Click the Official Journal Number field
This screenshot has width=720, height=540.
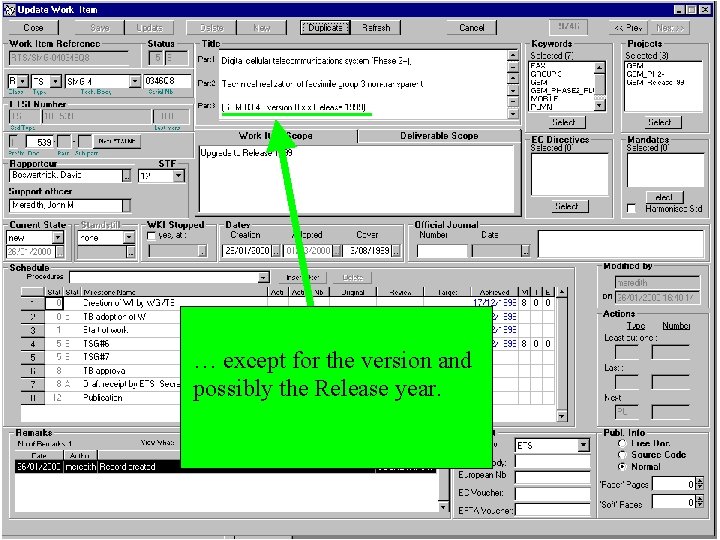click(x=442, y=251)
